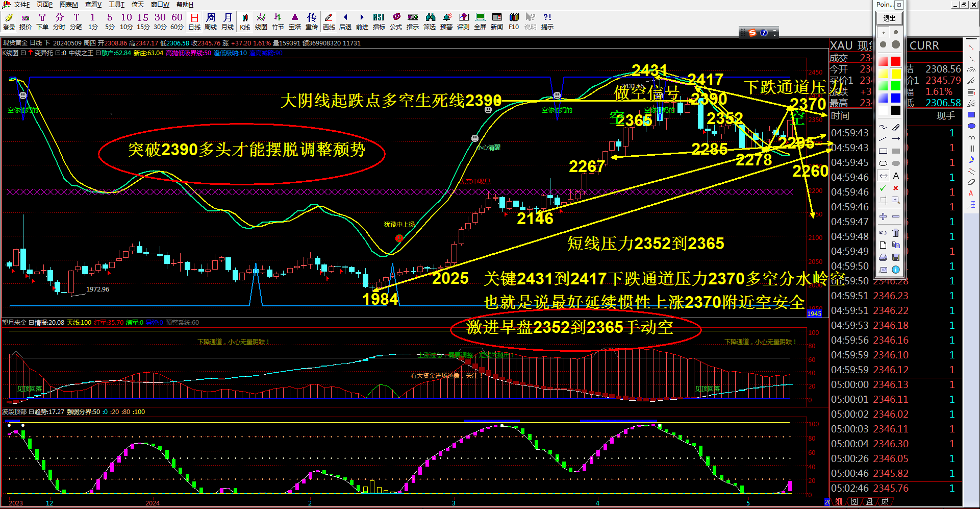Image resolution: width=980 pixels, height=509 pixels.
Task: Pick the solid blue color swatch
Action: [x=896, y=98]
